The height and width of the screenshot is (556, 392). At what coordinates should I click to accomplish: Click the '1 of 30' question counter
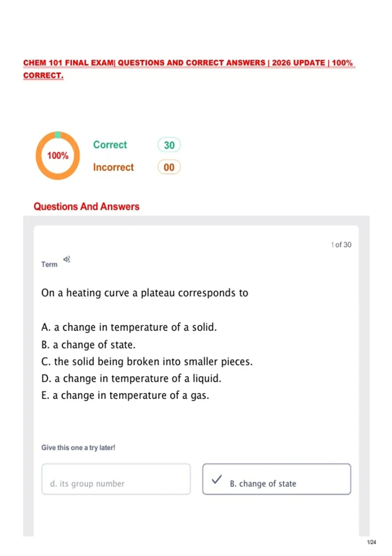point(341,245)
